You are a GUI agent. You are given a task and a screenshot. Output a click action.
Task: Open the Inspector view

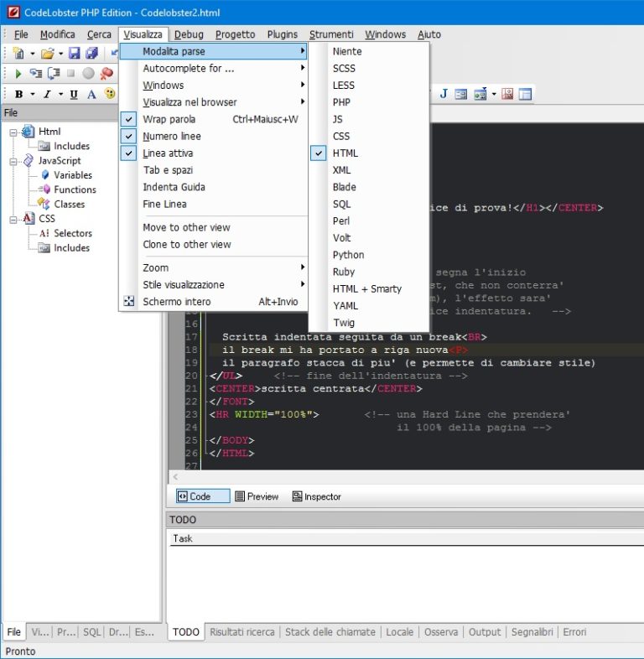point(316,496)
